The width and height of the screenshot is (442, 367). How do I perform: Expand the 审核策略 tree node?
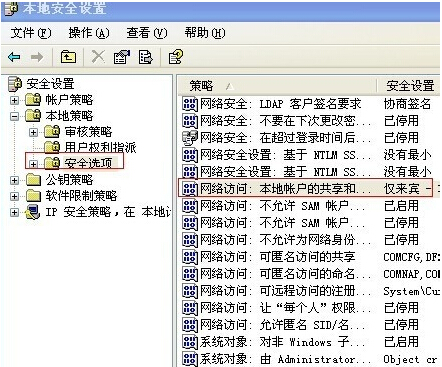pyautogui.click(x=33, y=132)
